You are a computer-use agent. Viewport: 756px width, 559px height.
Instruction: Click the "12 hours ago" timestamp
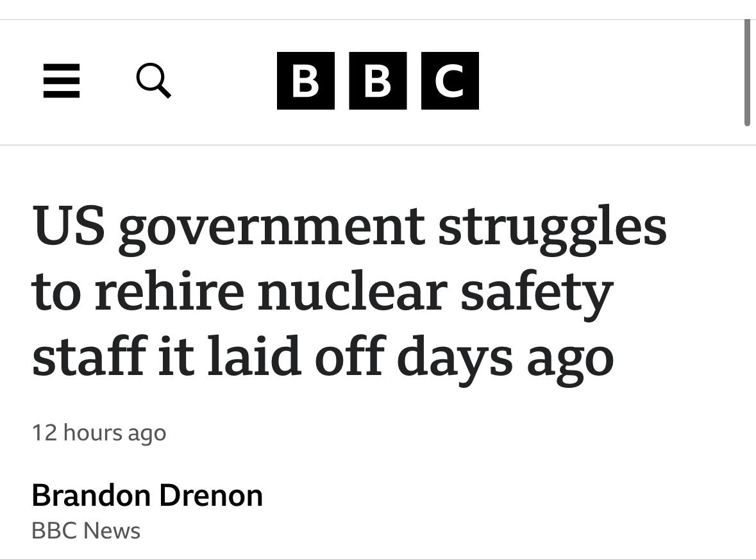(x=99, y=433)
